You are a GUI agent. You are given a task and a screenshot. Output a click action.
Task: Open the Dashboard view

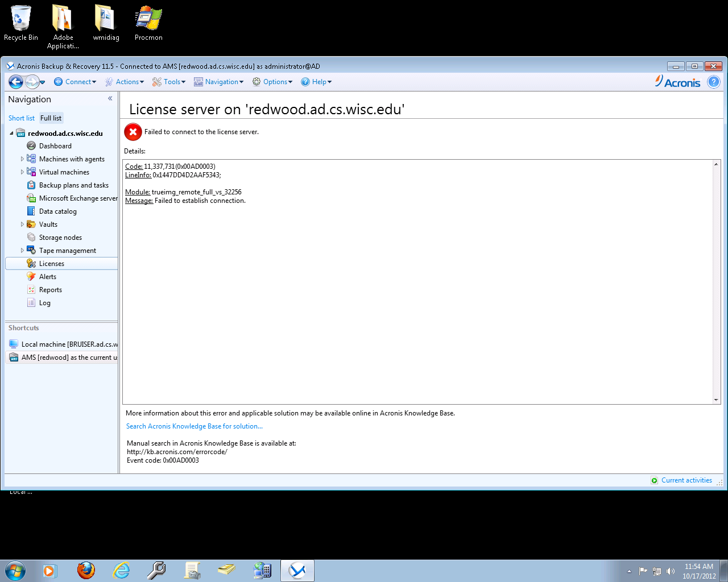pyautogui.click(x=55, y=146)
